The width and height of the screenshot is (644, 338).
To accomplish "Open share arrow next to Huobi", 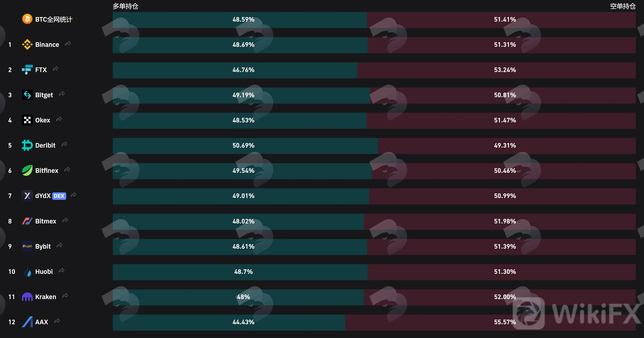I will pyautogui.click(x=62, y=271).
